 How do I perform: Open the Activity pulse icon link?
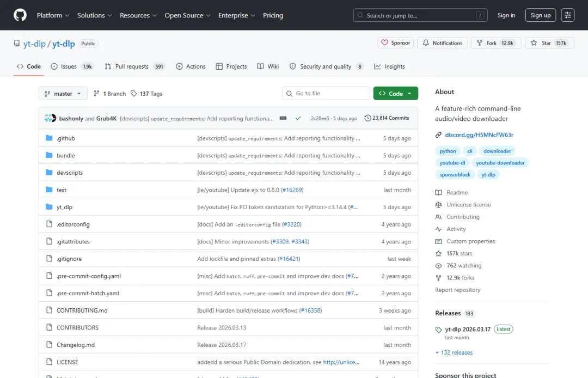point(438,229)
